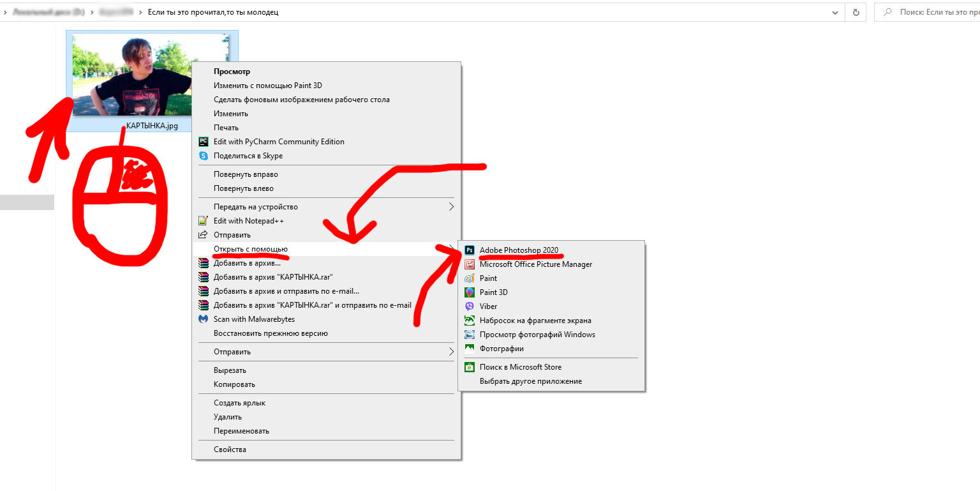The height and width of the screenshot is (491, 980).
Task: Expand the Открыть с помощью submenu arrow
Action: 451,249
